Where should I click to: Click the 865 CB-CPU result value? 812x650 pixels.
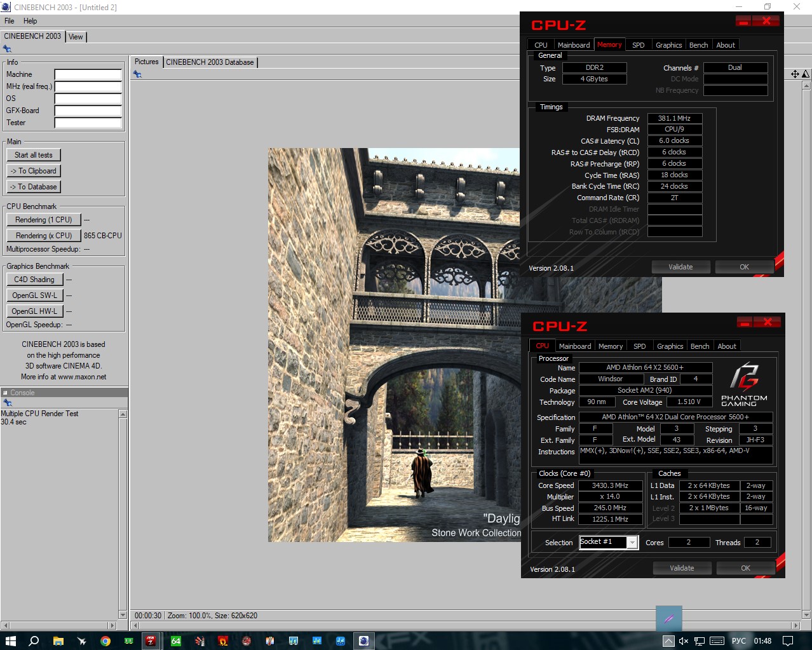click(103, 236)
